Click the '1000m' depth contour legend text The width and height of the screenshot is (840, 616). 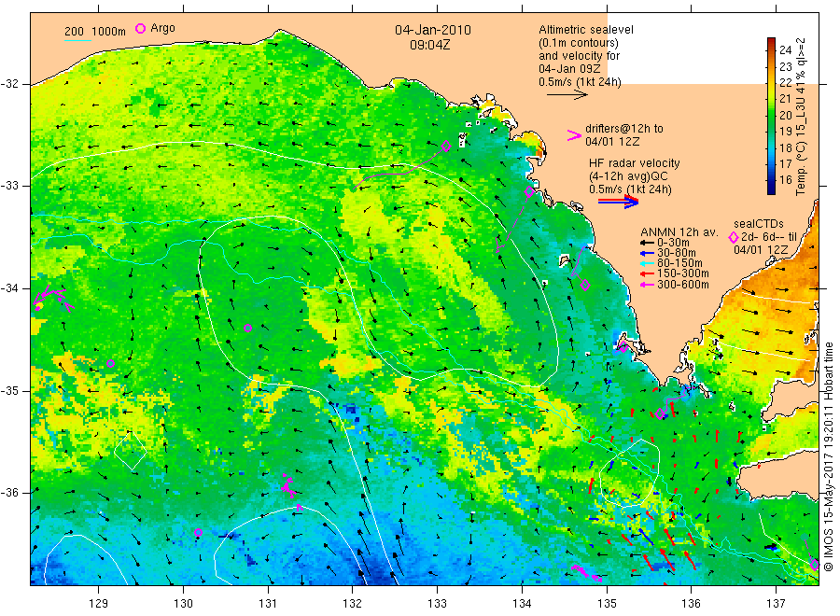tap(109, 32)
